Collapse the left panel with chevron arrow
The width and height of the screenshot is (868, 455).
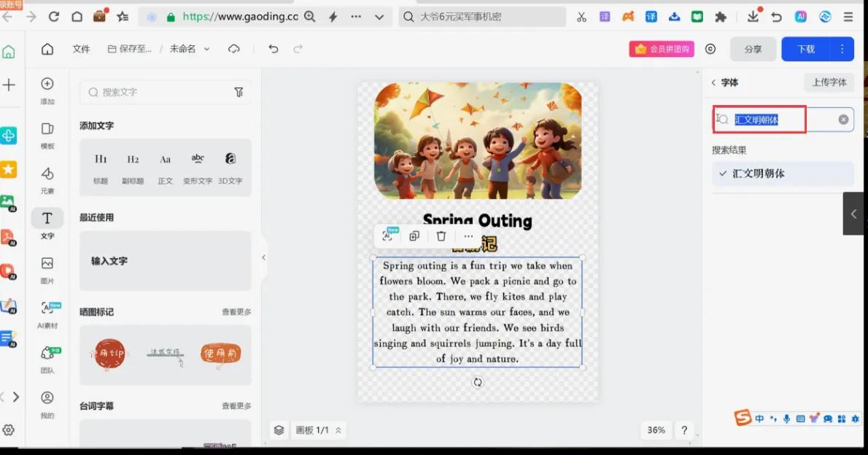pyautogui.click(x=263, y=257)
